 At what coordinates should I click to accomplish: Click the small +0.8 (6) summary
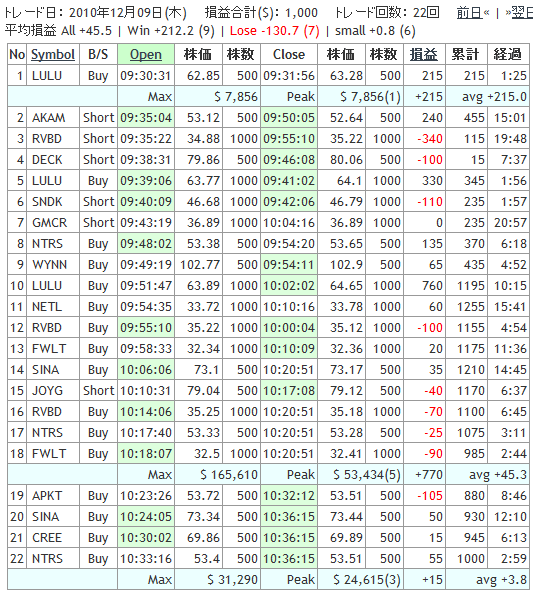(375, 31)
